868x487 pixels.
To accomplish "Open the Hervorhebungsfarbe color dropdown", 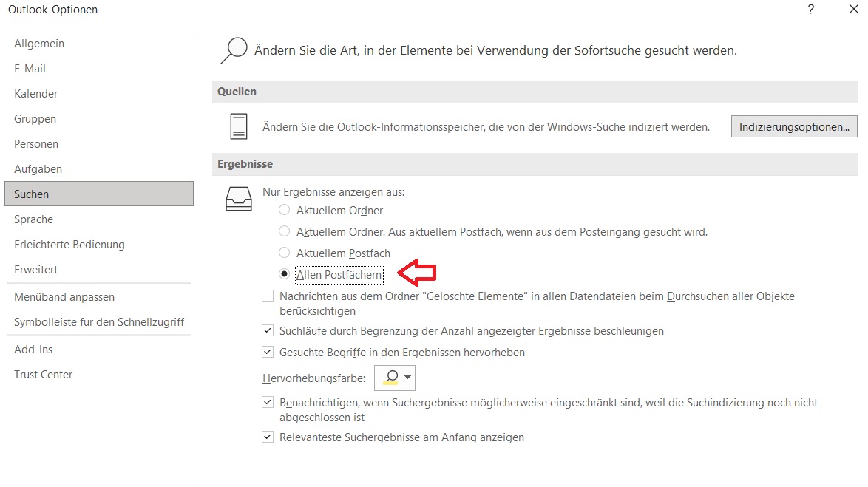I will [395, 378].
